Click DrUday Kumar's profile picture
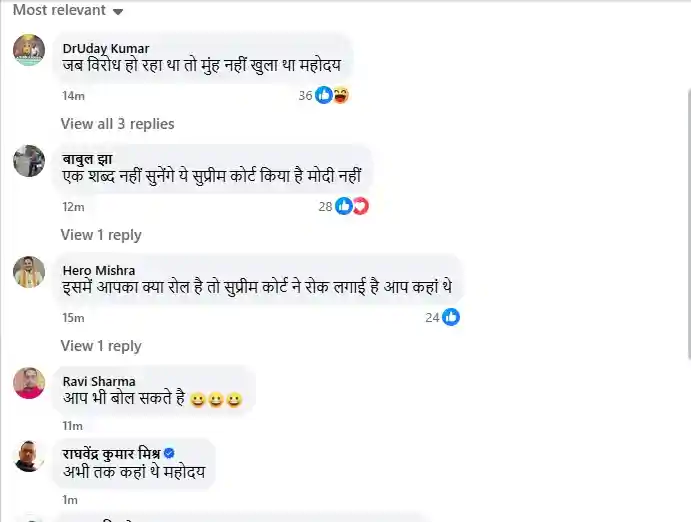 [29, 50]
